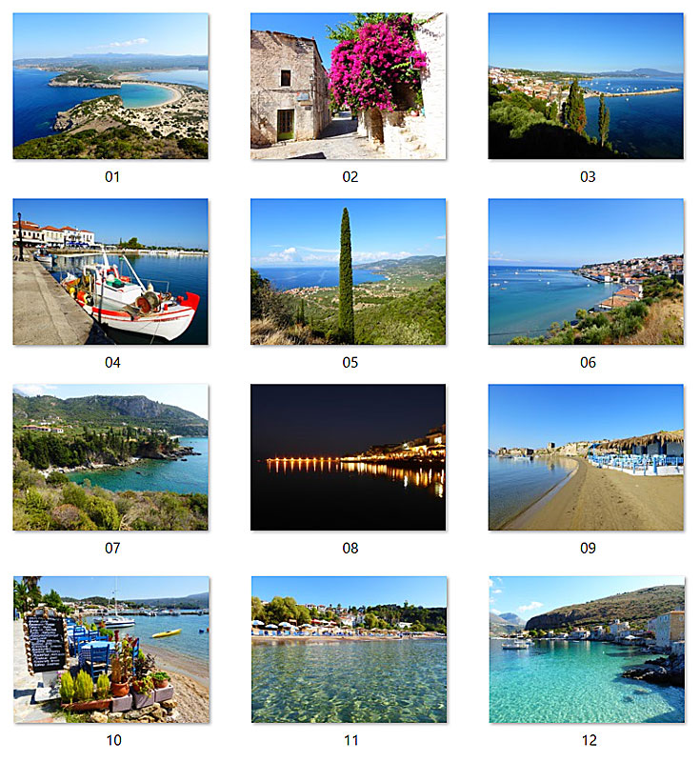Click the file name label 01

pos(112,177)
